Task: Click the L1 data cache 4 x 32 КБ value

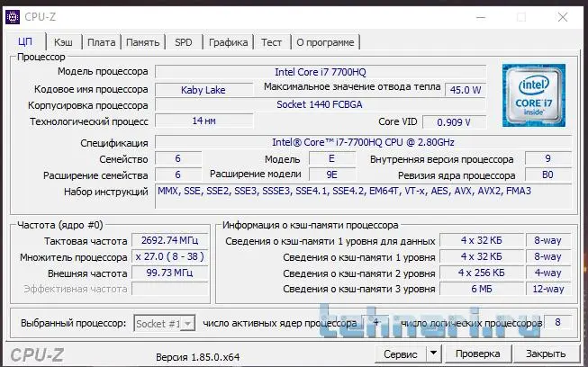Action: 482,240
